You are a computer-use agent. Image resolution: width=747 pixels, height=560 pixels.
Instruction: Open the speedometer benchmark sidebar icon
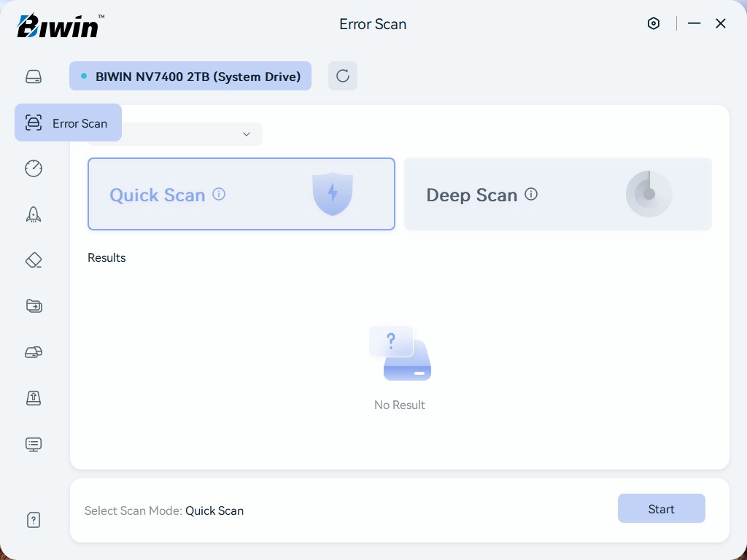(34, 168)
